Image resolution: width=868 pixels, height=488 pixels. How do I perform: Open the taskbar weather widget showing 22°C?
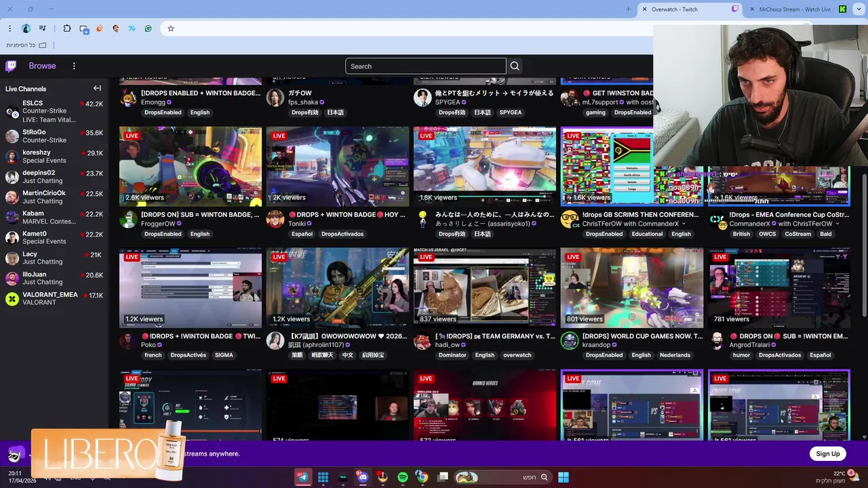click(837, 477)
